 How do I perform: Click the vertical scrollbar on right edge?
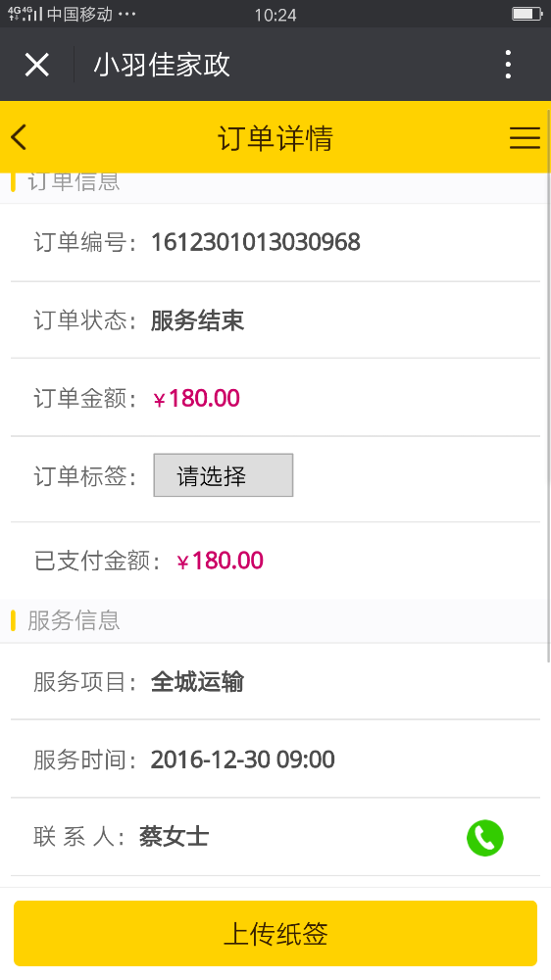coord(548,417)
